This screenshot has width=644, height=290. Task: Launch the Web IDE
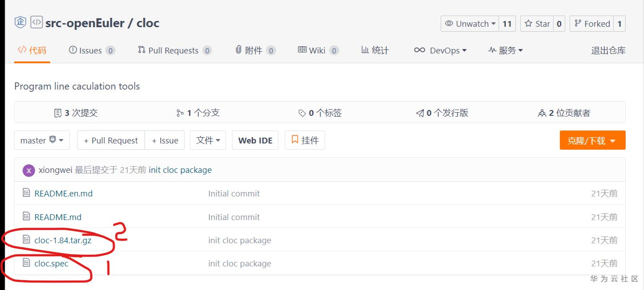point(255,140)
